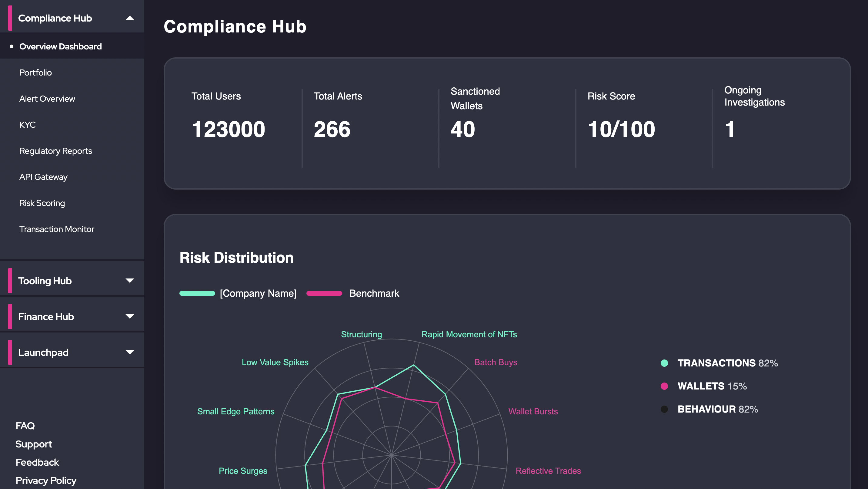The width and height of the screenshot is (868, 489).
Task: Open the Privacy Policy link
Action: coord(46,481)
